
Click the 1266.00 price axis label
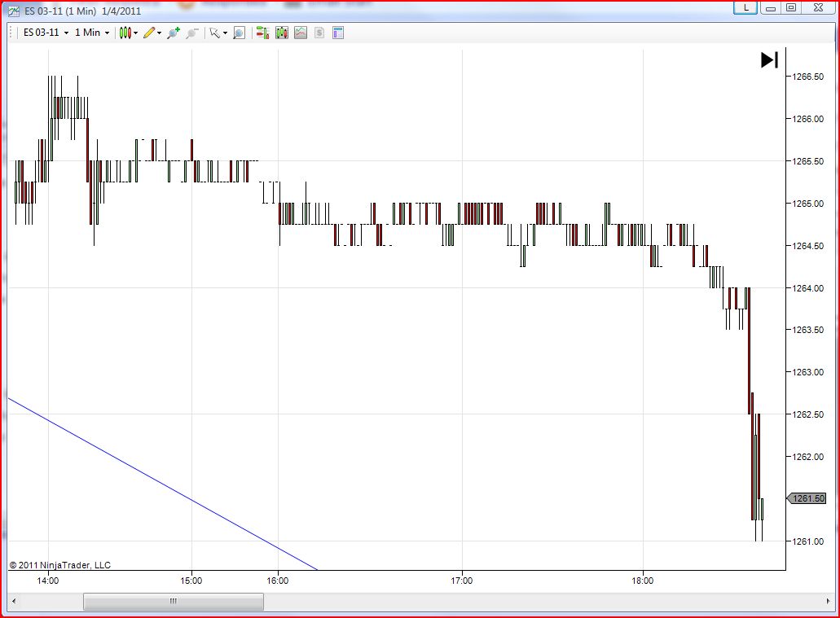point(808,119)
